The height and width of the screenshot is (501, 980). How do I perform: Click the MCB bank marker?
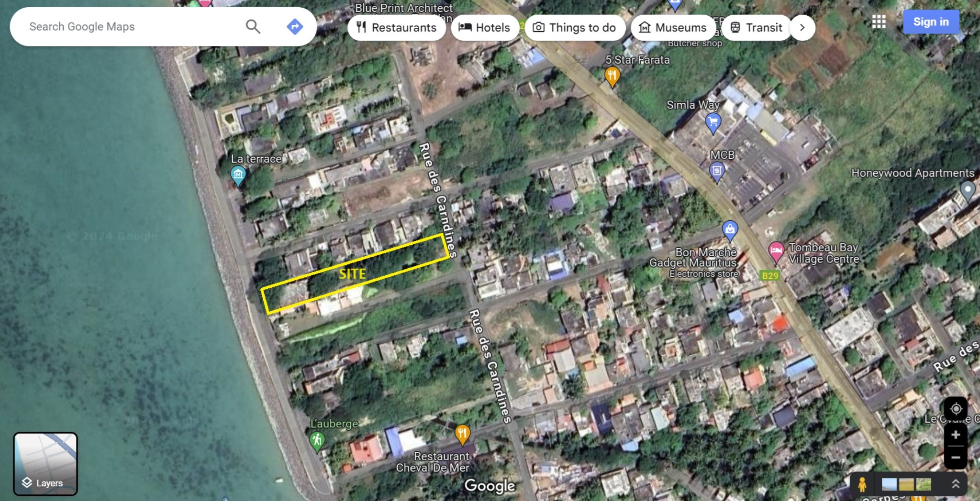click(716, 172)
